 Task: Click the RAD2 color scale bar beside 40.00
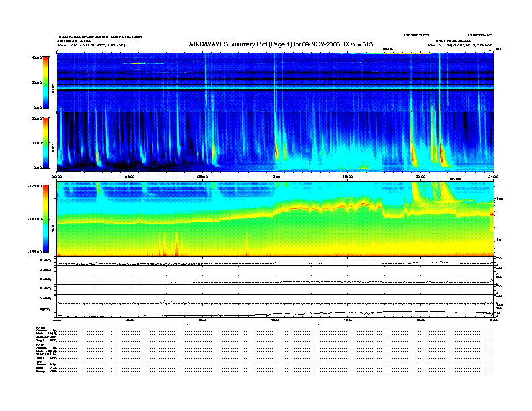[x=46, y=83]
